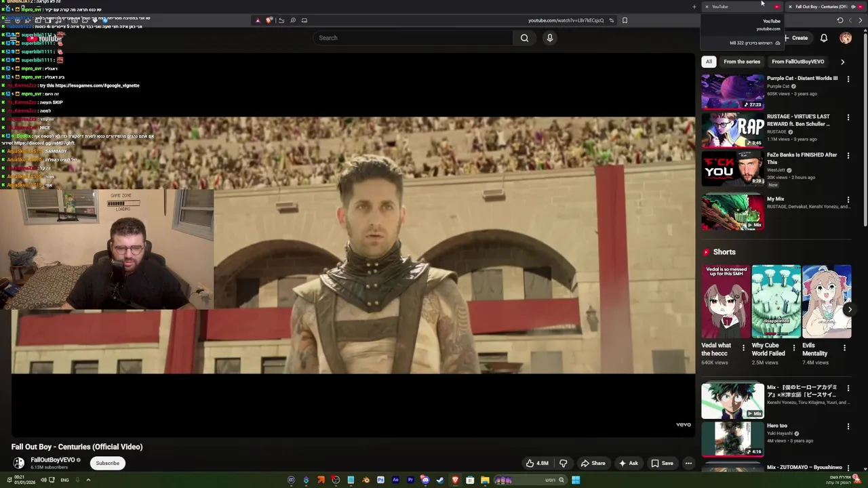Save the video to a playlist
Viewport: 868px width, 488px height.
(x=662, y=464)
